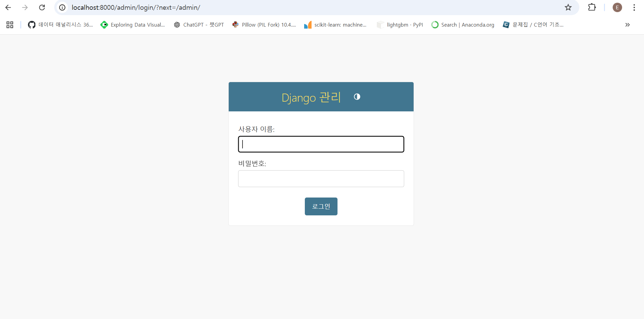Open the Chrome three-dot menu
This screenshot has height=319, width=644.
click(634, 7)
